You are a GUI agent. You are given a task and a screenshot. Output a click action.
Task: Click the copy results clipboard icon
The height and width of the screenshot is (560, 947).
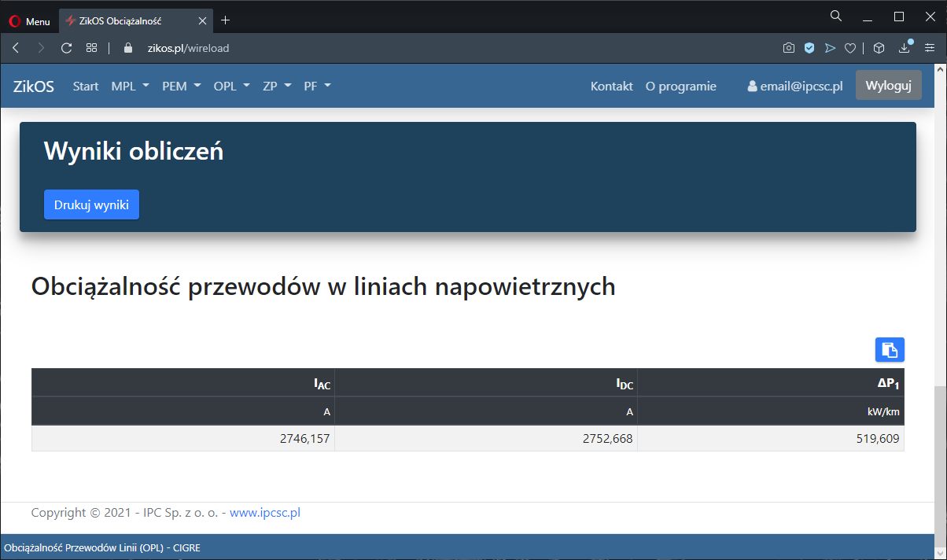click(x=890, y=350)
